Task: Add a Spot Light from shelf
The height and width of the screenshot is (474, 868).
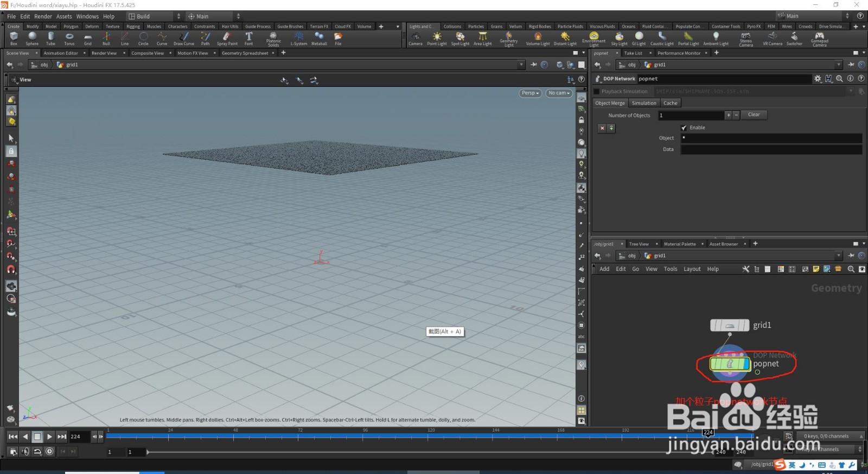Action: tap(460, 38)
